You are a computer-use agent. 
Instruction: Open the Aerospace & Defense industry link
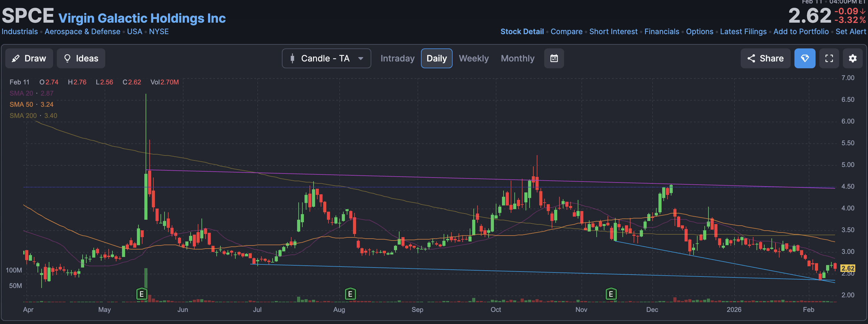tap(82, 31)
